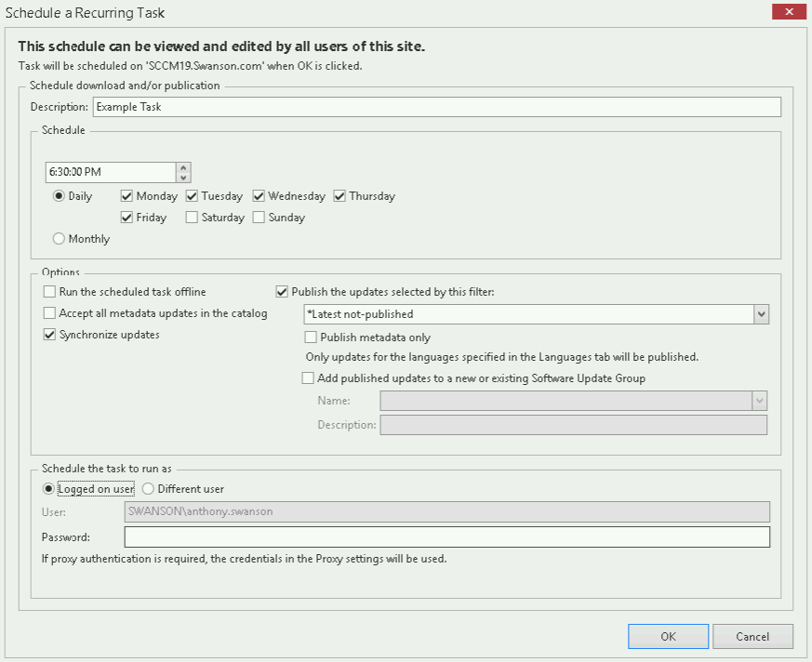812x662 pixels.
Task: Uncheck the Monday checkbox
Action: coord(127,196)
